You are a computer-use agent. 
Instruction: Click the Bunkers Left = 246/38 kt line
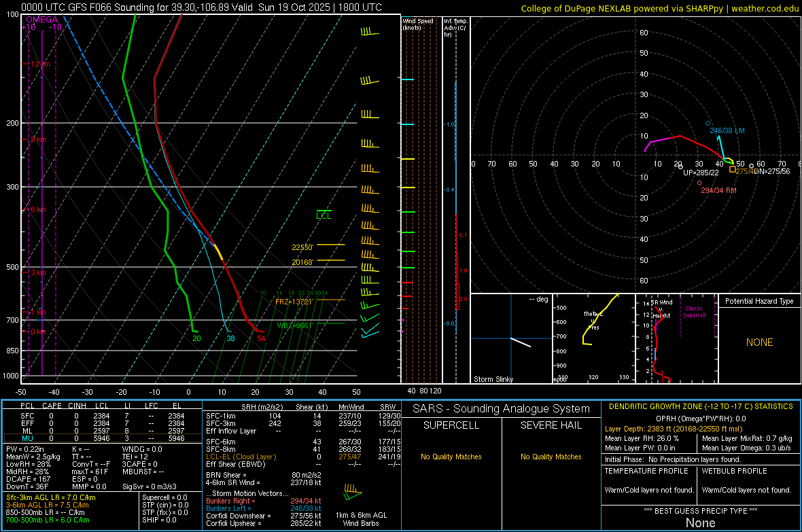tap(264, 508)
